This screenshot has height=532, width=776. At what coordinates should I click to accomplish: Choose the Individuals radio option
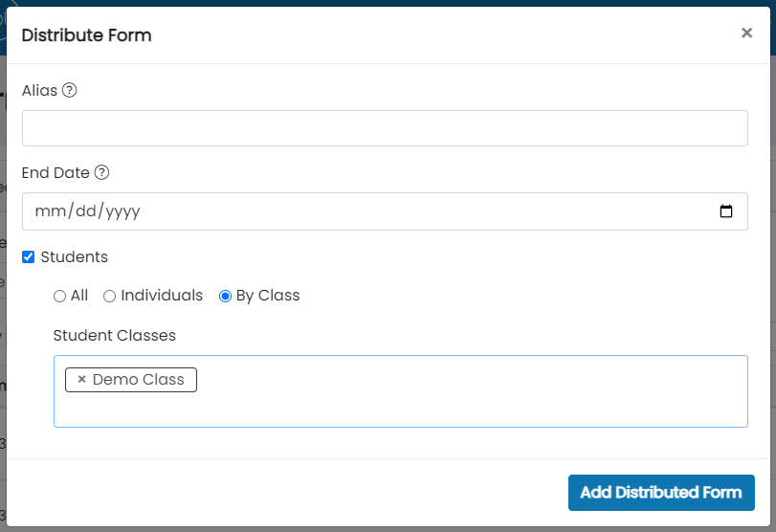pos(109,296)
